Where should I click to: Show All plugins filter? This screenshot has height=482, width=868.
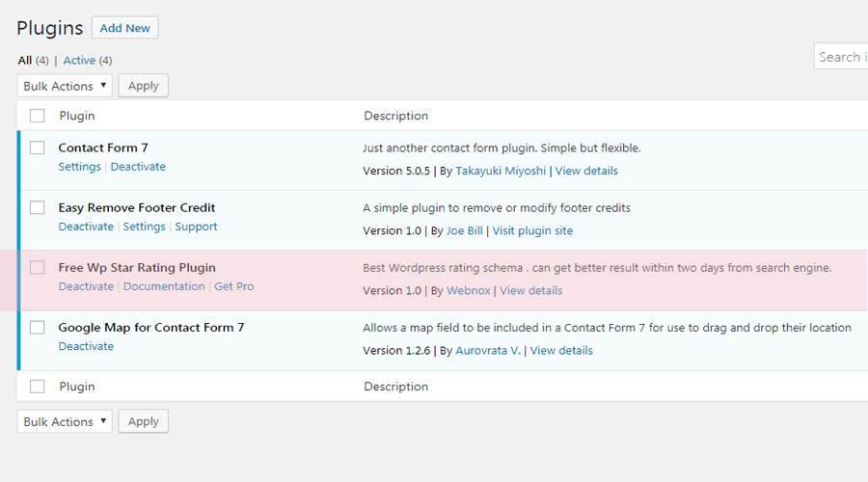[24, 61]
